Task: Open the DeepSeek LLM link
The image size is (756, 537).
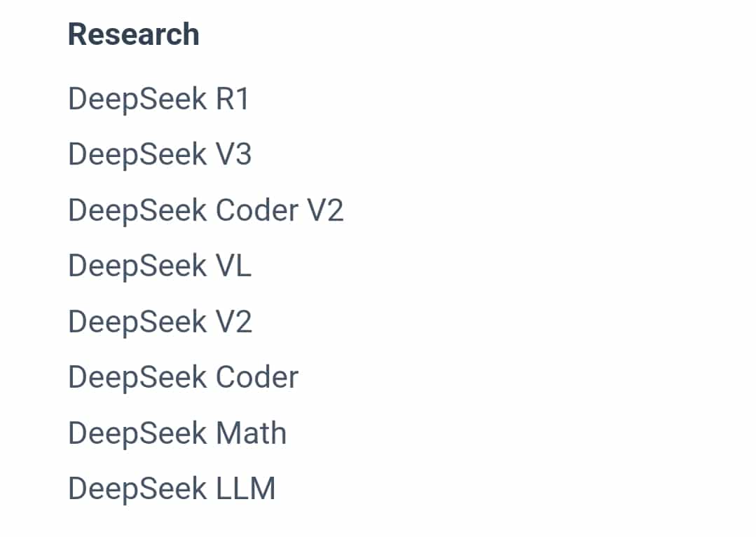Action: pyautogui.click(x=172, y=489)
